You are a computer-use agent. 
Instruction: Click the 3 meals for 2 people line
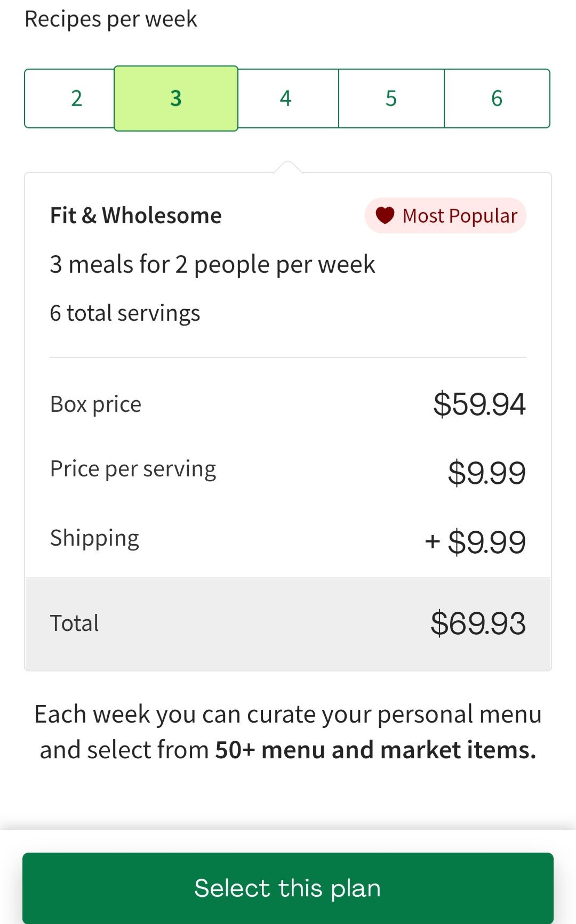[212, 264]
